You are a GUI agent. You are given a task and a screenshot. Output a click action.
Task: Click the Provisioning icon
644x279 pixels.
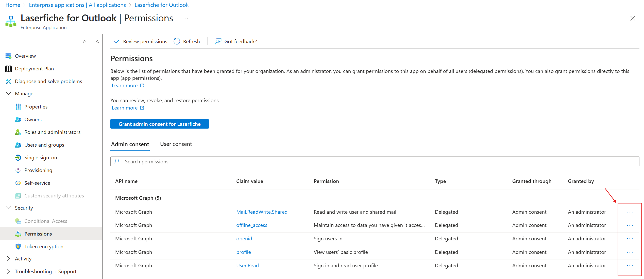click(x=18, y=170)
